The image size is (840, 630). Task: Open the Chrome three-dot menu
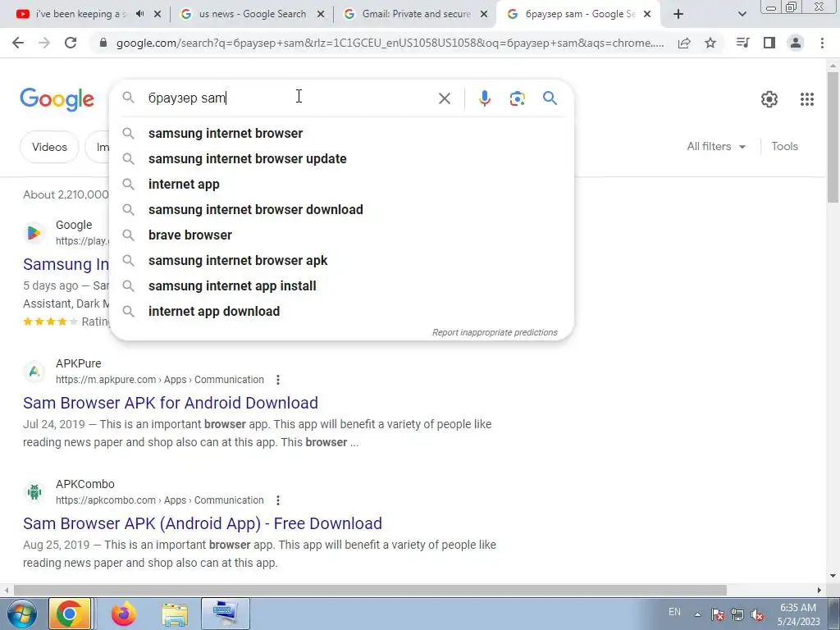[822, 43]
